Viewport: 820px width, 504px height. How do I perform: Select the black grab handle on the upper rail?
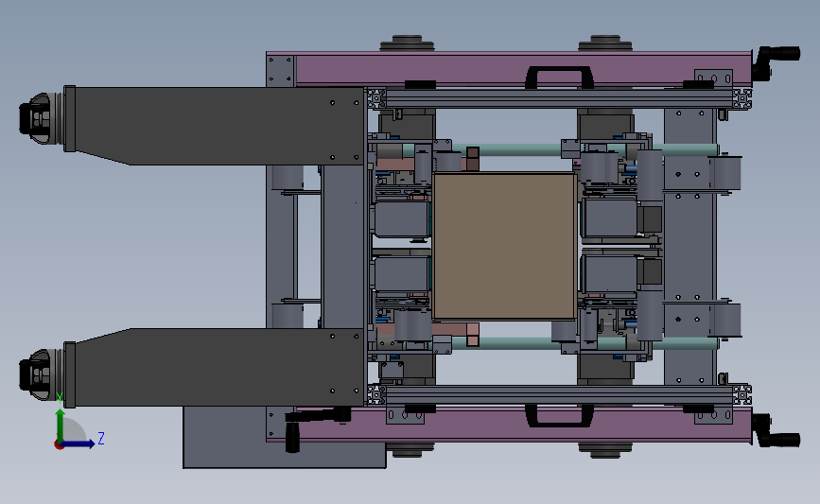click(x=559, y=77)
